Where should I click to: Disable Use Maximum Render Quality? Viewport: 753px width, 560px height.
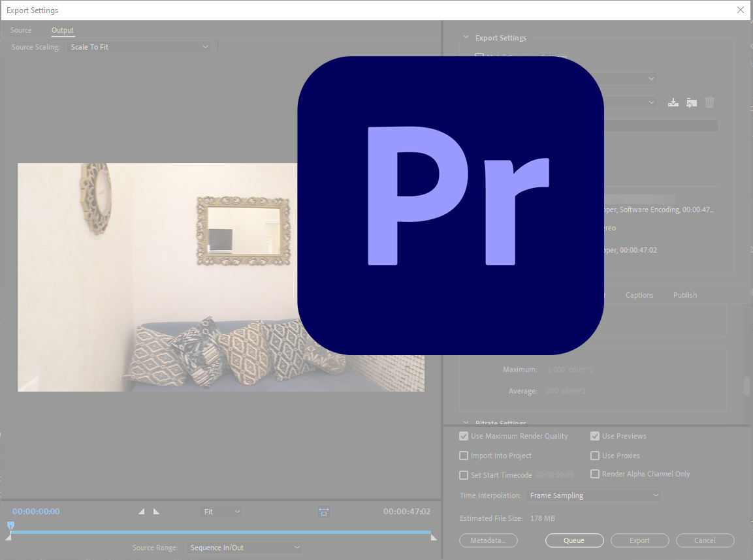[464, 436]
